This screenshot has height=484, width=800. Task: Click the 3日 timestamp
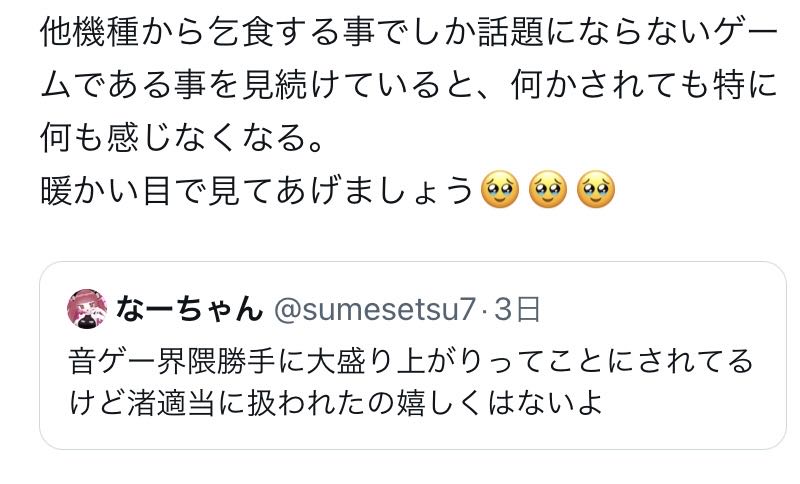coord(518,309)
